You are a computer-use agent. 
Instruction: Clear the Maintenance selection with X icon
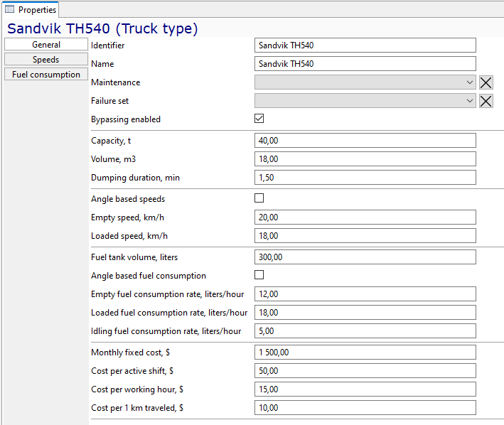486,82
